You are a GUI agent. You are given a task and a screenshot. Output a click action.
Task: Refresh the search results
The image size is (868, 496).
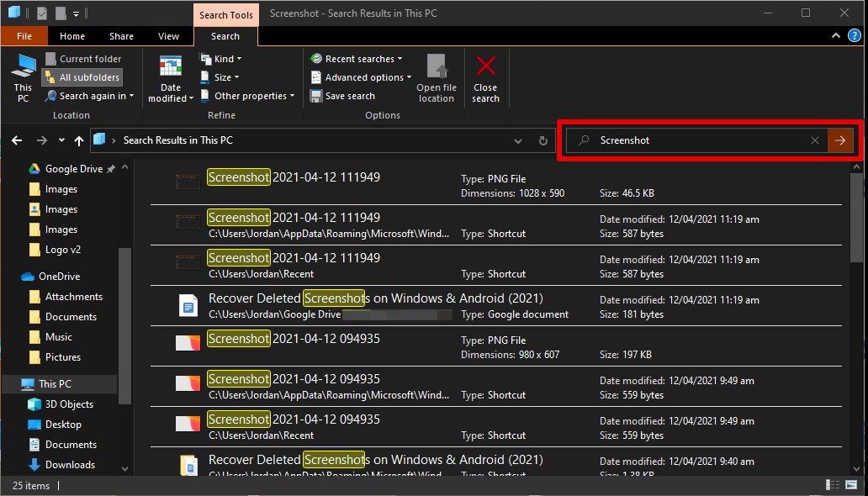tap(542, 140)
